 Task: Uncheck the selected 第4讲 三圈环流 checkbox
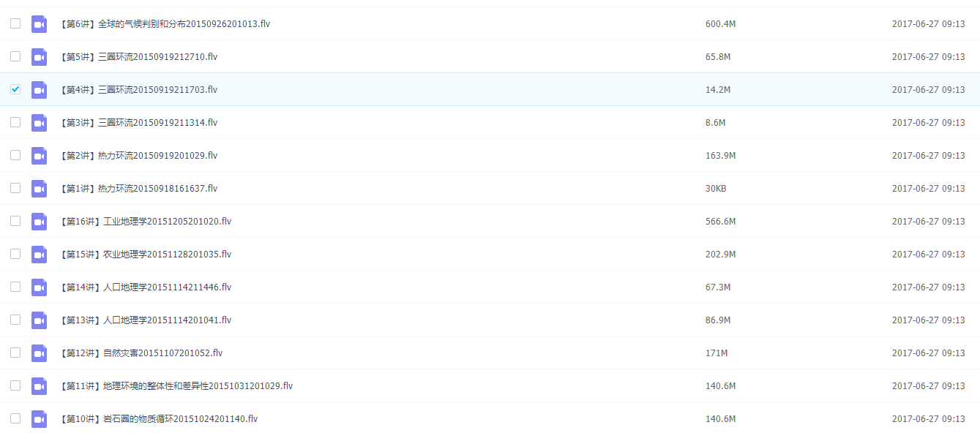click(15, 89)
